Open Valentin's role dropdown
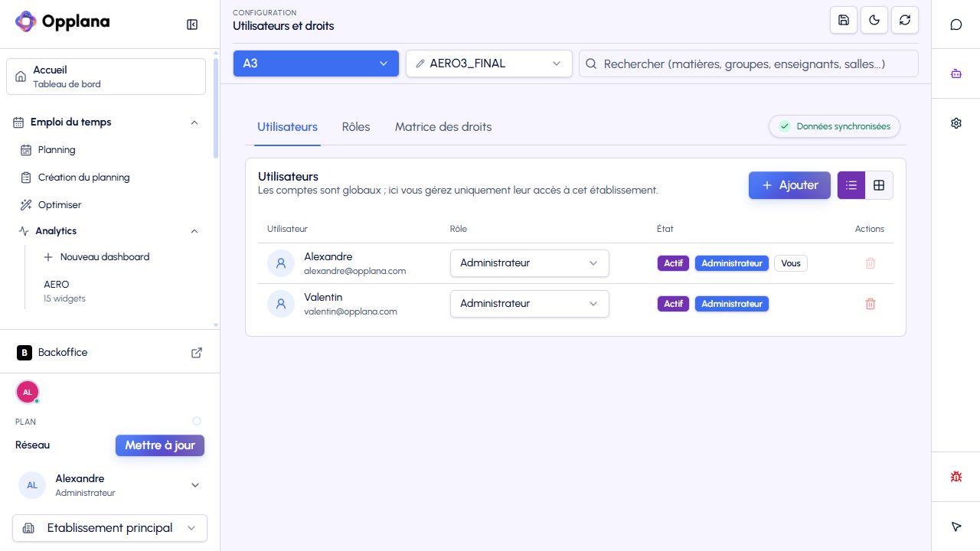This screenshot has height=551, width=980. point(530,304)
